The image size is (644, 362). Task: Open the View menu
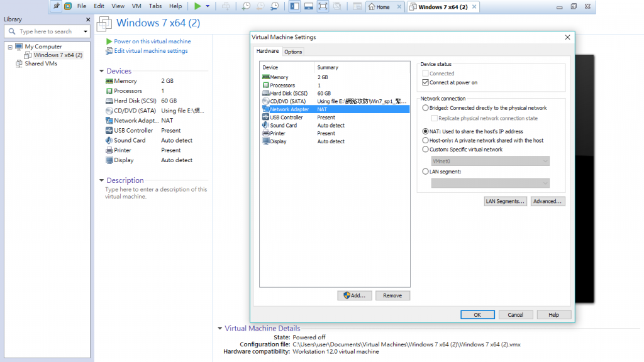(x=118, y=6)
